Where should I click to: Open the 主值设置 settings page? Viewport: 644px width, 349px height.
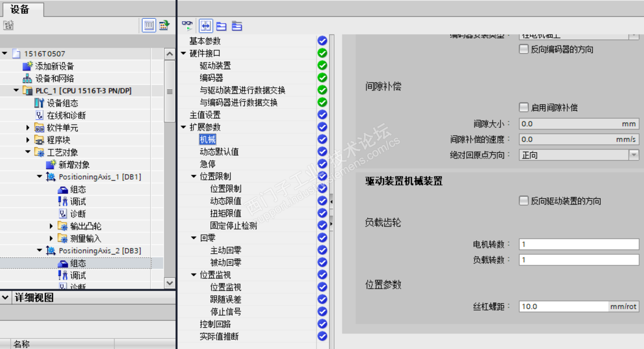205,115
